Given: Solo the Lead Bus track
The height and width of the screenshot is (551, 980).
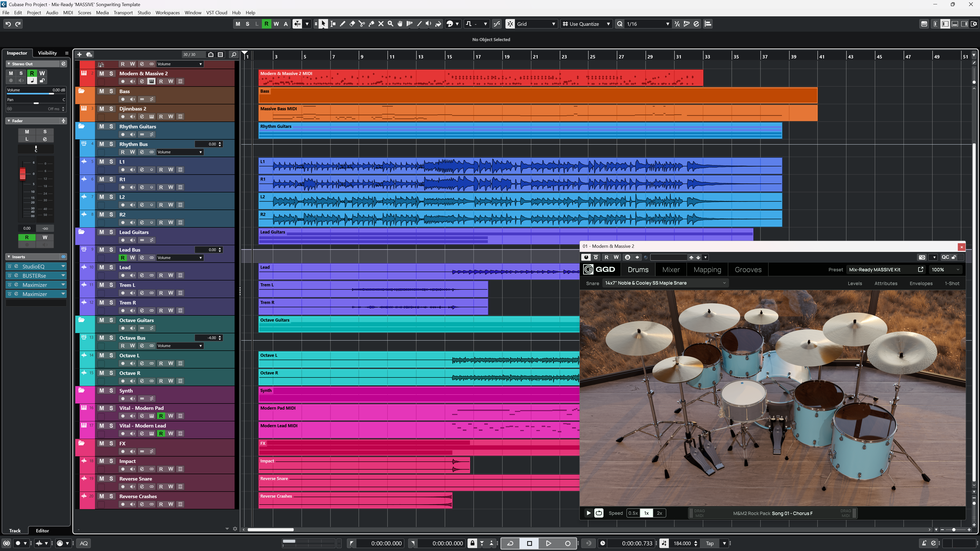Looking at the screenshot, I should (111, 249).
